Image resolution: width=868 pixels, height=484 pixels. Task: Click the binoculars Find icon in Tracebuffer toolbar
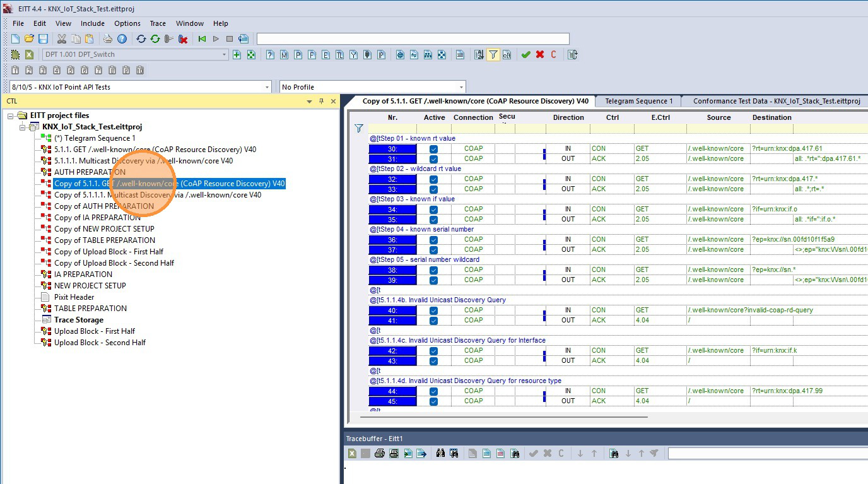pos(440,453)
